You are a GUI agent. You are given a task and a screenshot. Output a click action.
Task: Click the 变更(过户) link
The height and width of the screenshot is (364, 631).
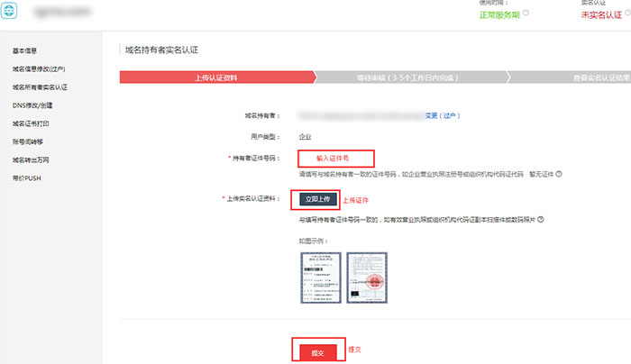tap(442, 116)
